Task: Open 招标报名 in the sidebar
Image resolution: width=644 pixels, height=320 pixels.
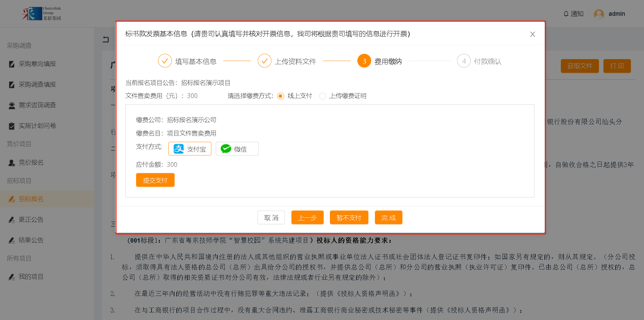Action: (31, 199)
